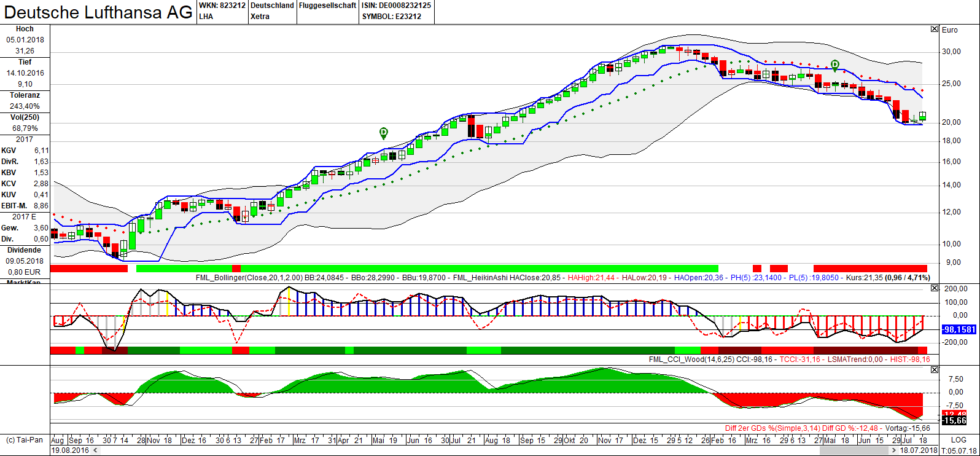Click the KCV row value 2,88
Screen dimensions: 980x456
click(x=41, y=184)
